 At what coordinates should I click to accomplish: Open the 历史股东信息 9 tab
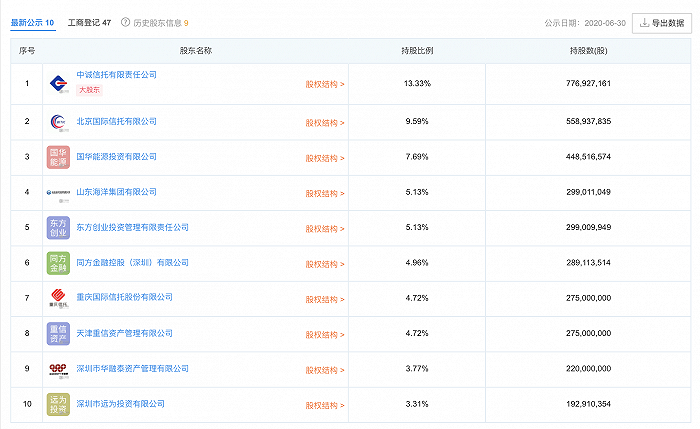pos(161,23)
